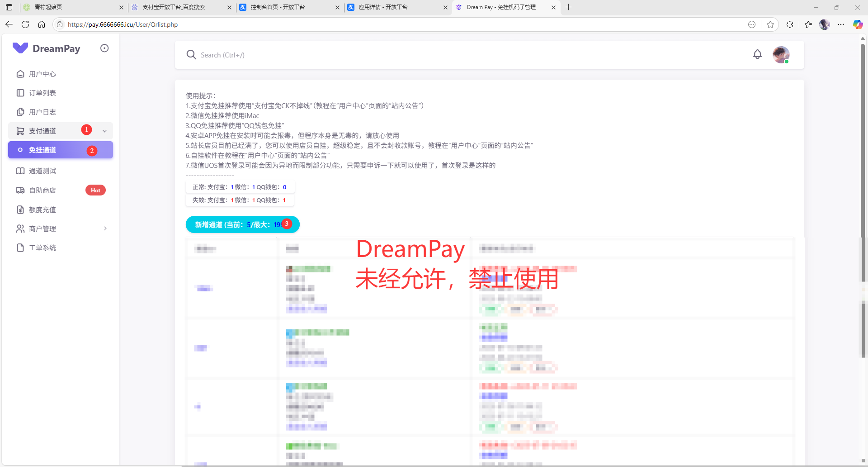Viewport: 868px width, 467px height.
Task: Open the user avatar profile menu
Action: pyautogui.click(x=781, y=55)
